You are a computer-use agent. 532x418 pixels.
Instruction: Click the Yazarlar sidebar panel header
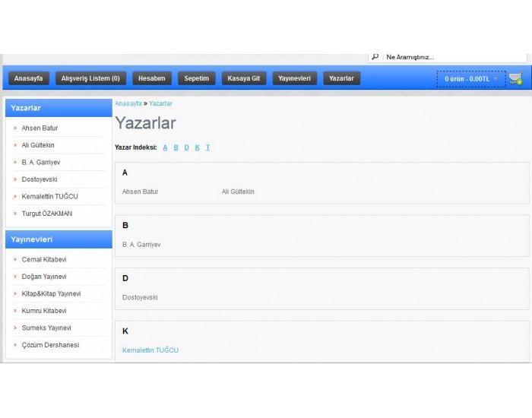59,108
